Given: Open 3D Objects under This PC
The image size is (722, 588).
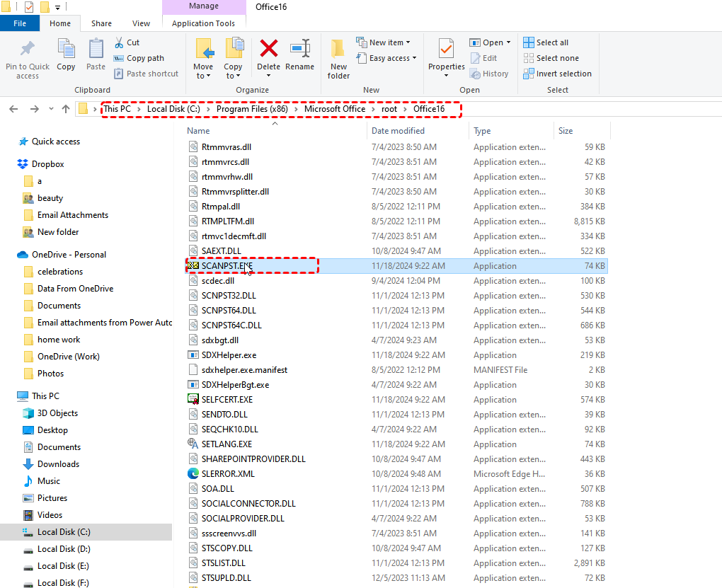Looking at the screenshot, I should 57,413.
